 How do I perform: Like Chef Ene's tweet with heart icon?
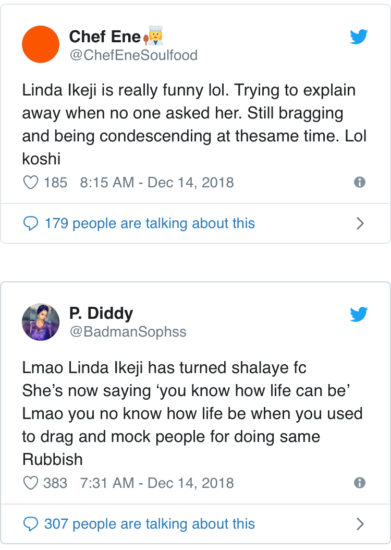31,182
